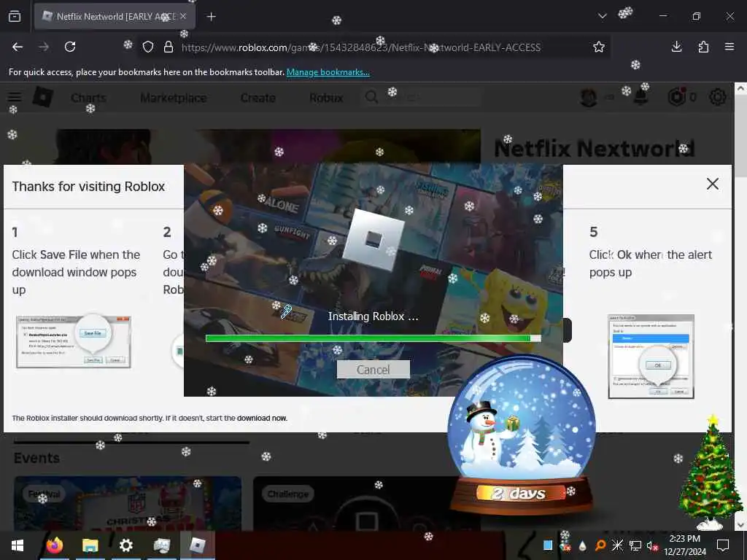Open the network tray icon
Screen dimensions: 747x560
(635, 545)
